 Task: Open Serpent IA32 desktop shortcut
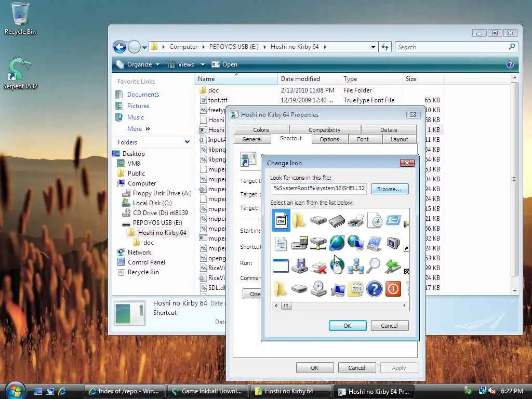20,74
